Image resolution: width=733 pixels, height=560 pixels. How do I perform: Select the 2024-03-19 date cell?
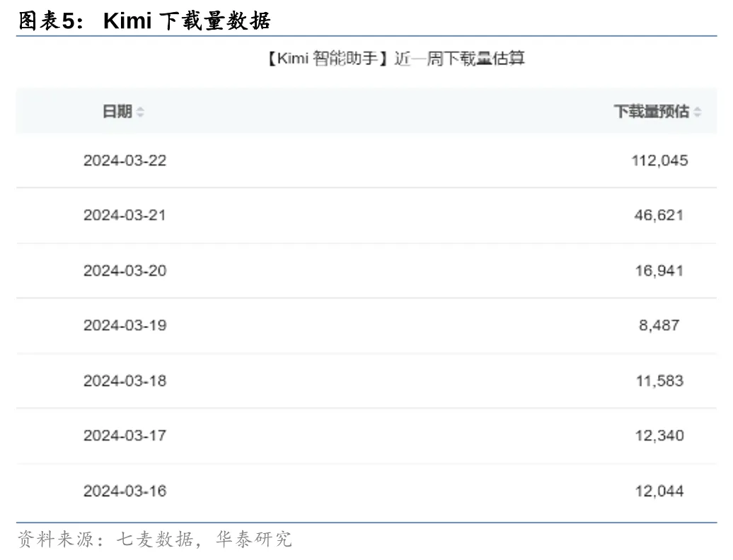pos(125,325)
